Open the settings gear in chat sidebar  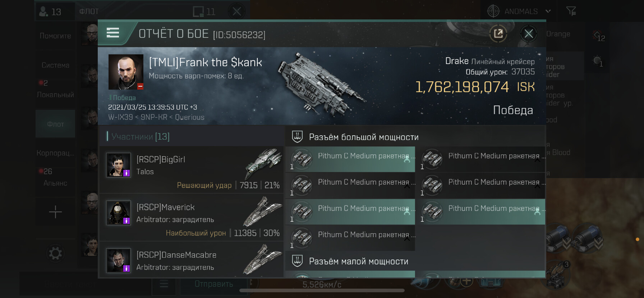55,253
